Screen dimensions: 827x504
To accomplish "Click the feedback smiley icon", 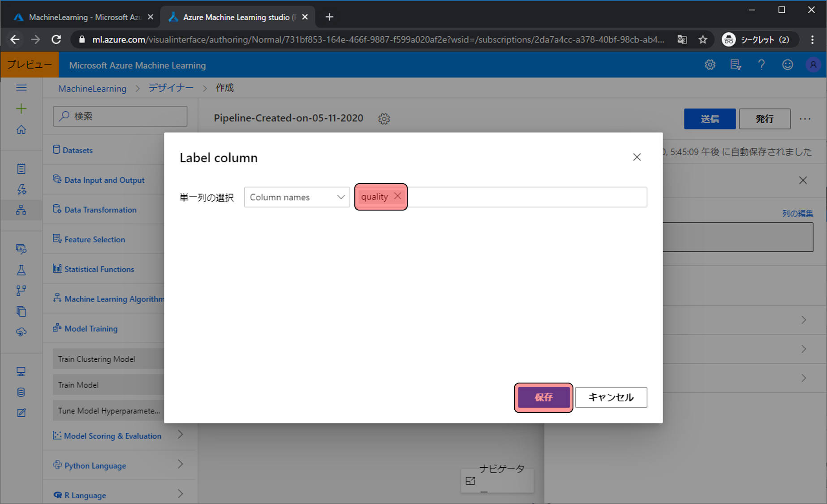I will (787, 65).
